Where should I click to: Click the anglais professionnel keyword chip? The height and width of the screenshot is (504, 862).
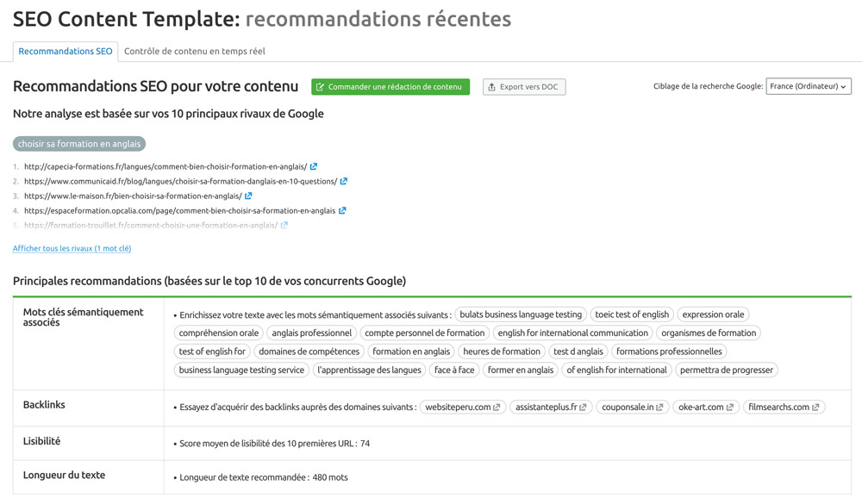(x=312, y=333)
